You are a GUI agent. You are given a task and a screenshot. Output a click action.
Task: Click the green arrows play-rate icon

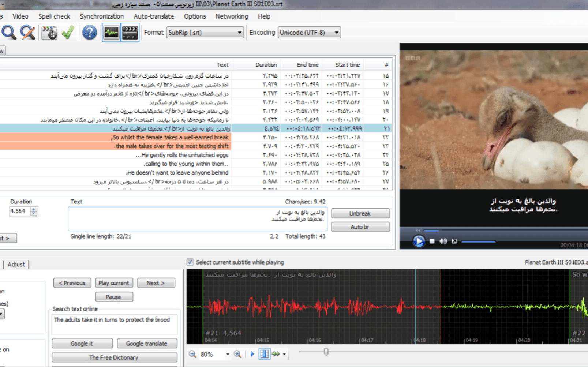click(276, 354)
